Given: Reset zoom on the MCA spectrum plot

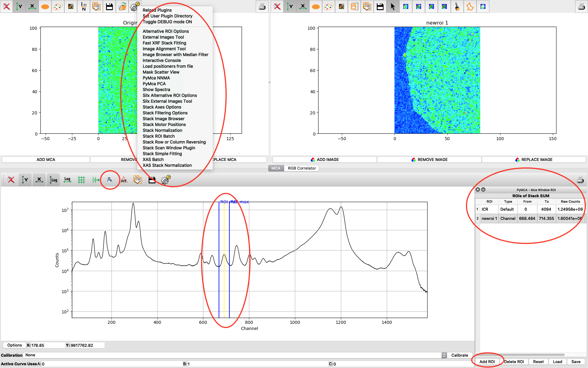Looking at the screenshot, I should tap(11, 180).
